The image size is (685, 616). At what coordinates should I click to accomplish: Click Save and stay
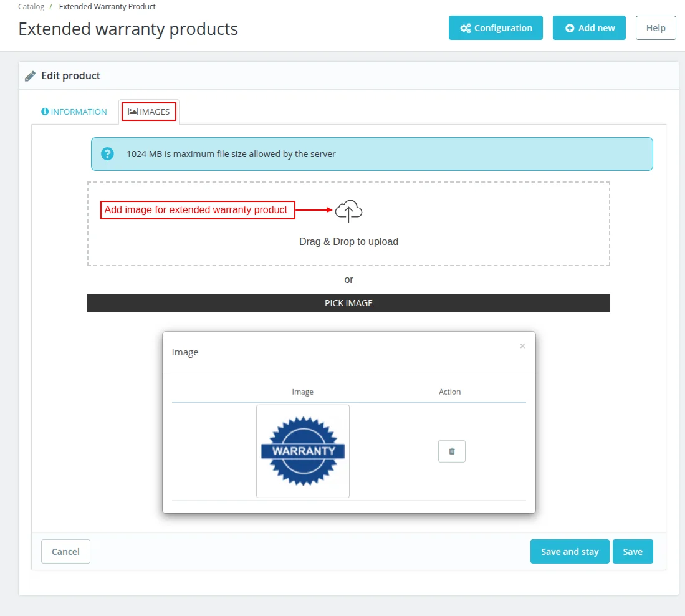coord(569,551)
